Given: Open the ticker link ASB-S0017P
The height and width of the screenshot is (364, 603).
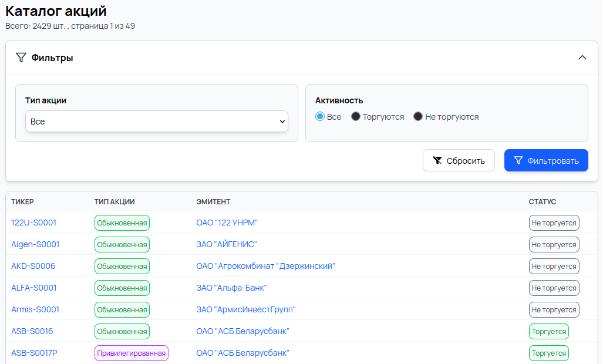Looking at the screenshot, I should [x=35, y=353].
